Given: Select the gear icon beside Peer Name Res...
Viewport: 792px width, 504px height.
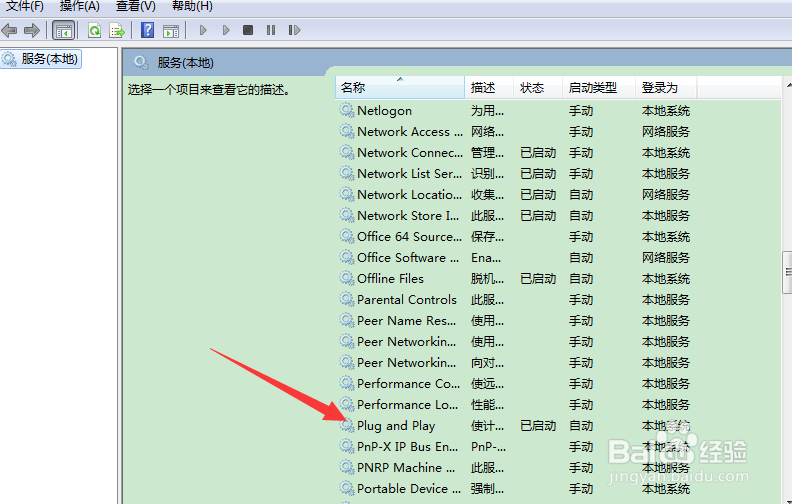Looking at the screenshot, I should (346, 320).
